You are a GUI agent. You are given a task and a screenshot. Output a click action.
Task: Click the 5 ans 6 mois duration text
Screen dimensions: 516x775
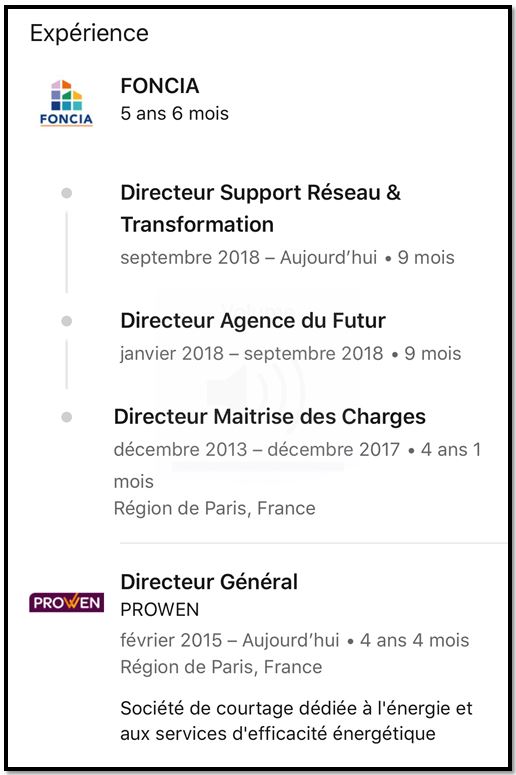click(174, 113)
